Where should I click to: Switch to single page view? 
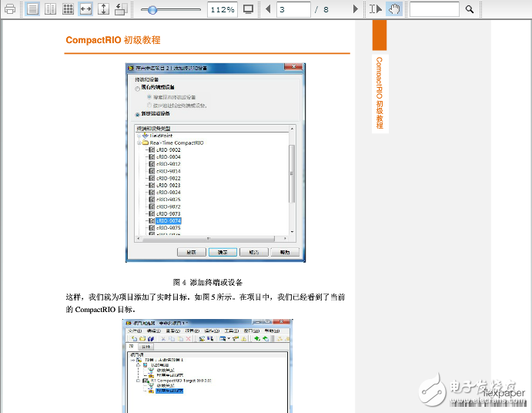click(32, 8)
